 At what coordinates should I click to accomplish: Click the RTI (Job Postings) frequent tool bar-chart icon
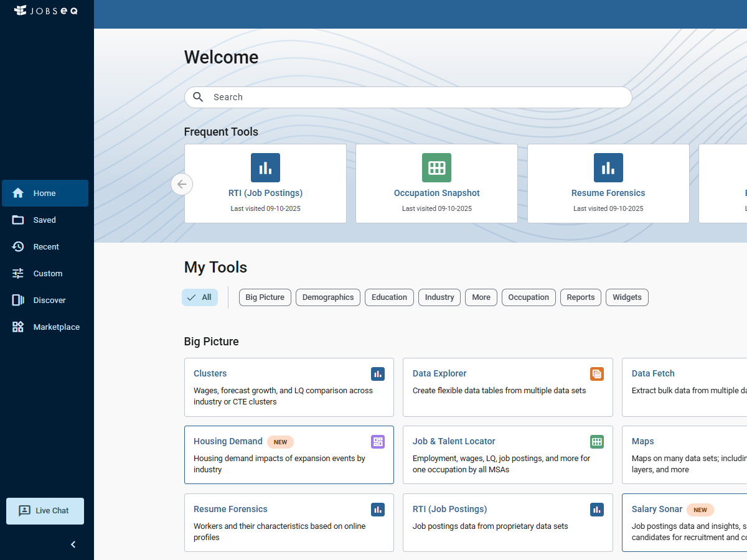click(265, 167)
